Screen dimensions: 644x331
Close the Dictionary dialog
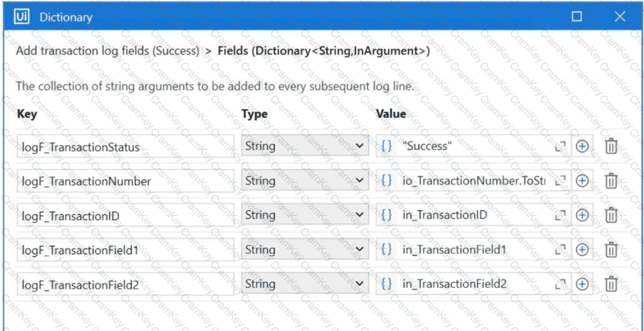click(620, 17)
